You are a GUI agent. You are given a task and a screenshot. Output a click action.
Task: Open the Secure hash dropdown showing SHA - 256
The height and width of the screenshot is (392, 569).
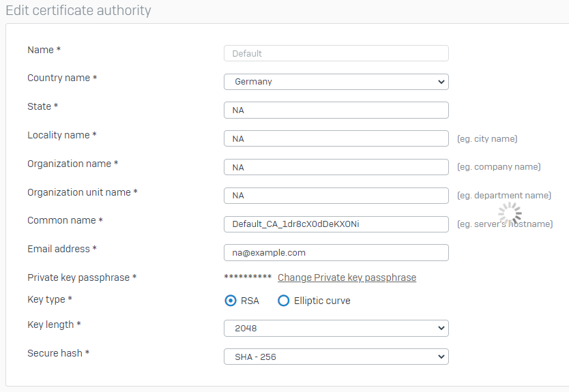[336, 357]
